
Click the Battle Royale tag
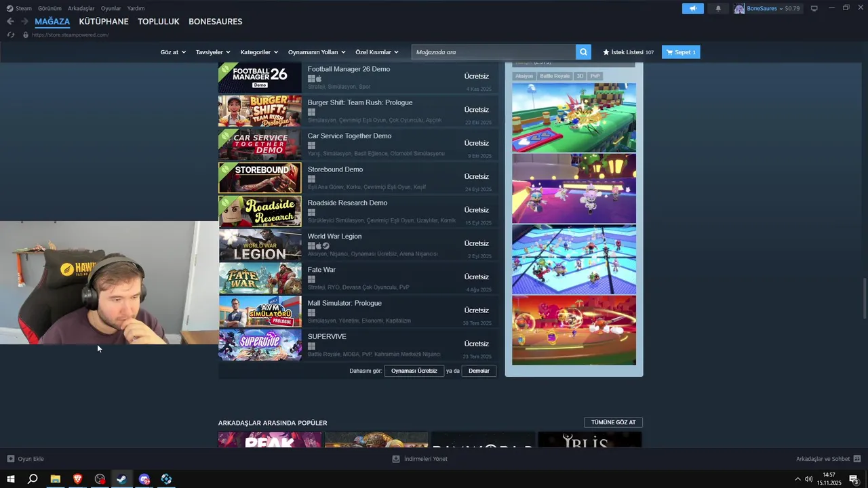click(554, 76)
